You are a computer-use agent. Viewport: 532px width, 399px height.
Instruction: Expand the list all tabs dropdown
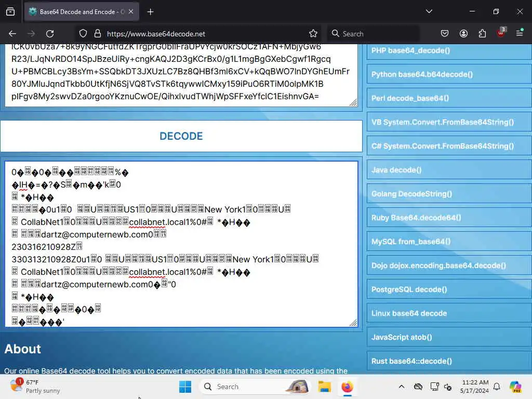pos(429,11)
